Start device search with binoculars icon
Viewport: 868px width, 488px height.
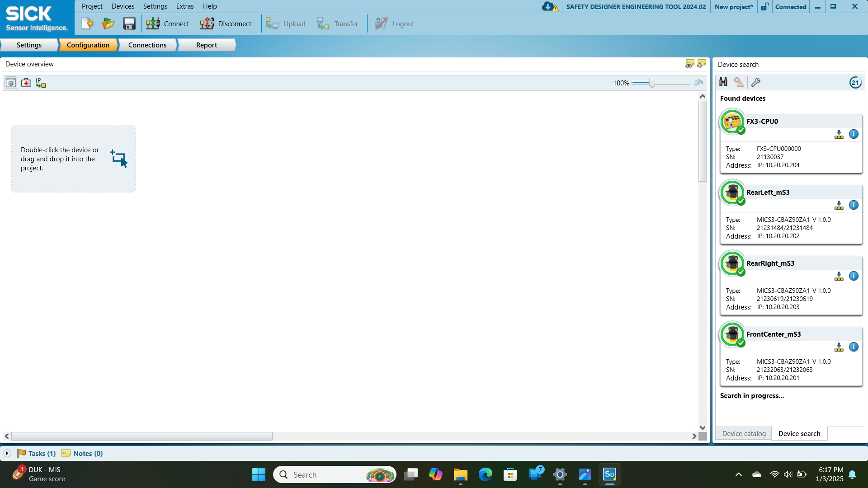[x=723, y=82]
